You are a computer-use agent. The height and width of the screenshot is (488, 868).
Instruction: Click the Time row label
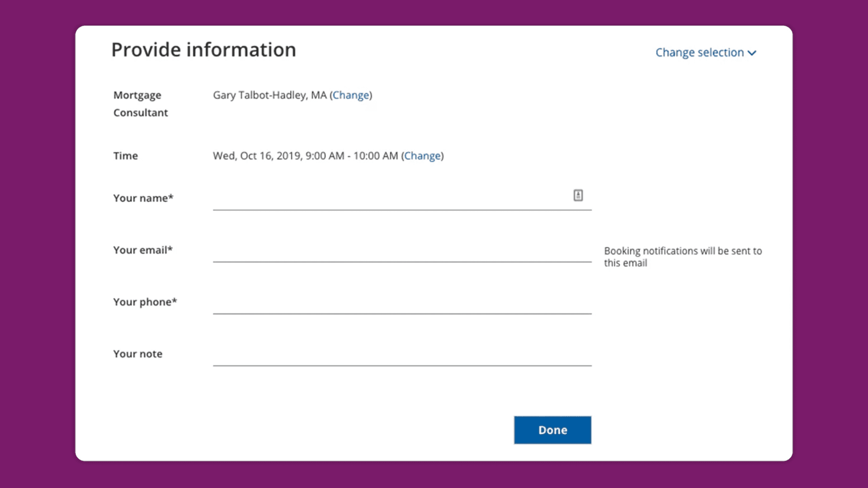[126, 155]
